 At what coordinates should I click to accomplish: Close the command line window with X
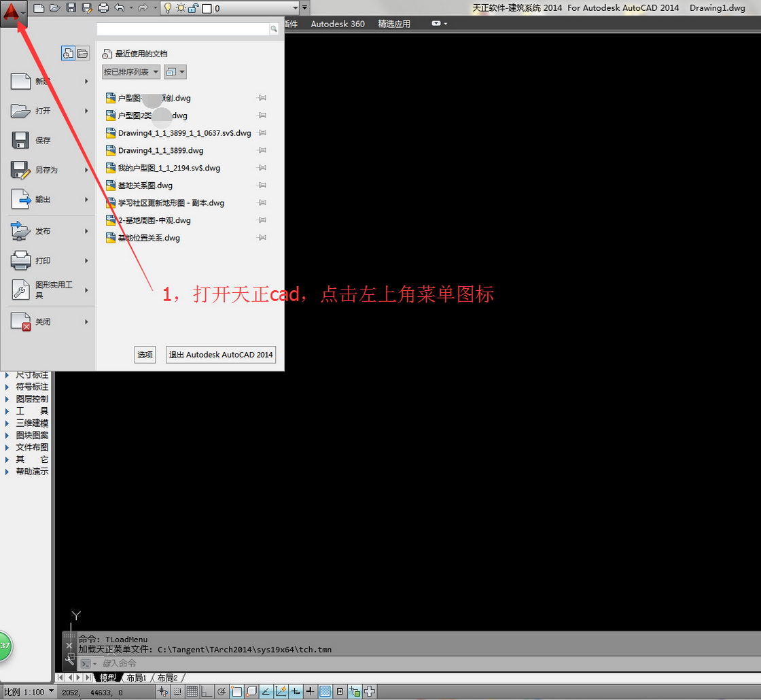click(69, 645)
